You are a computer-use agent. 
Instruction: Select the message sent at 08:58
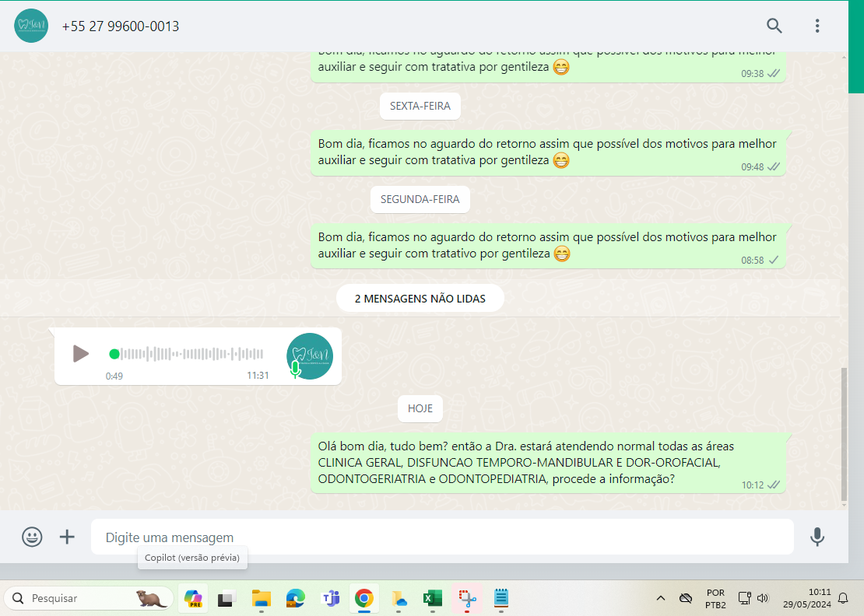[548, 246]
